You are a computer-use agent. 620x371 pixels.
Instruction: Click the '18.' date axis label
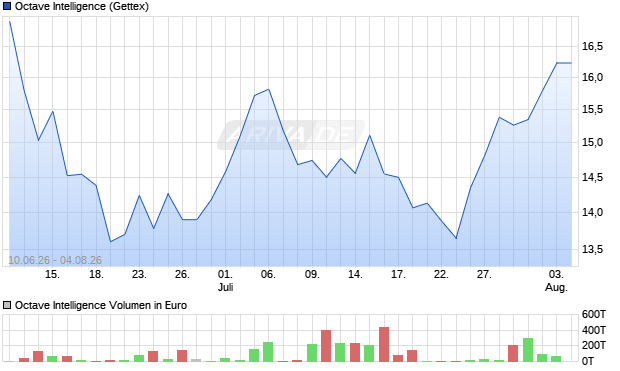(x=96, y=274)
